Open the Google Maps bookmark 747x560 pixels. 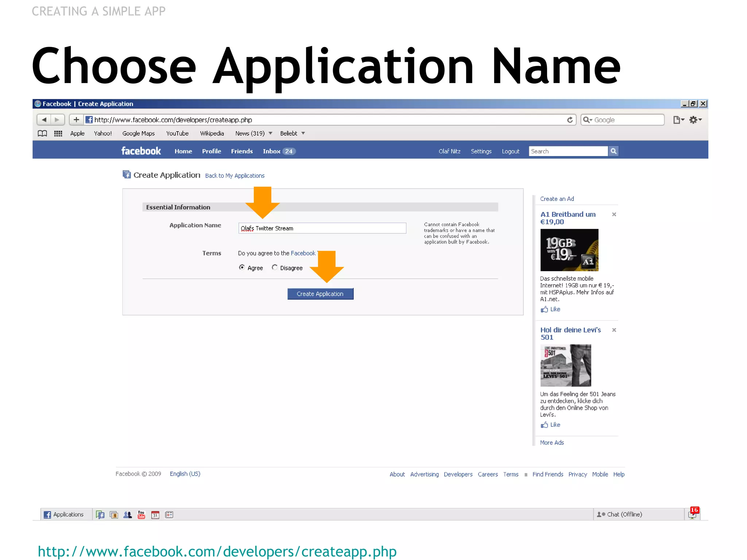pyautogui.click(x=139, y=133)
